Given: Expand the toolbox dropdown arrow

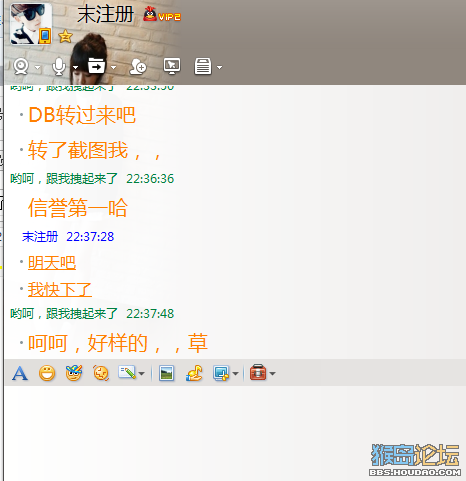Looking at the screenshot, I should pos(272,374).
